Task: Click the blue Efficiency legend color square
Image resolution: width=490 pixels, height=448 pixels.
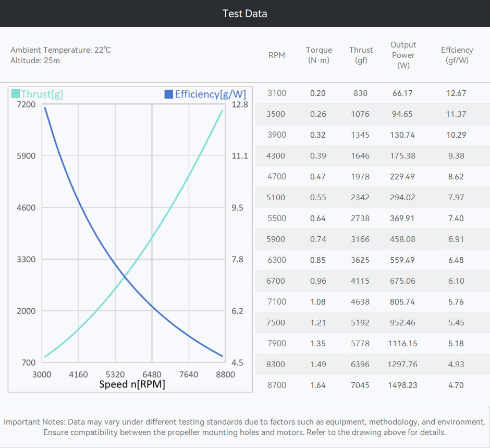Action: (169, 94)
